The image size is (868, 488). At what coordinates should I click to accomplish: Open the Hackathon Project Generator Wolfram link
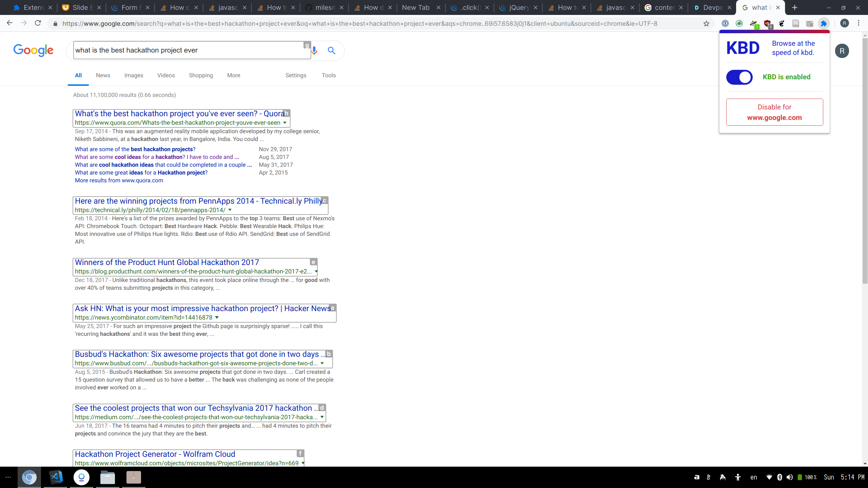coord(155,454)
